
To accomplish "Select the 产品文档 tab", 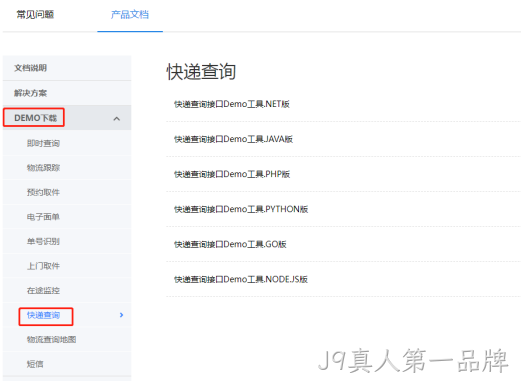I will (130, 15).
